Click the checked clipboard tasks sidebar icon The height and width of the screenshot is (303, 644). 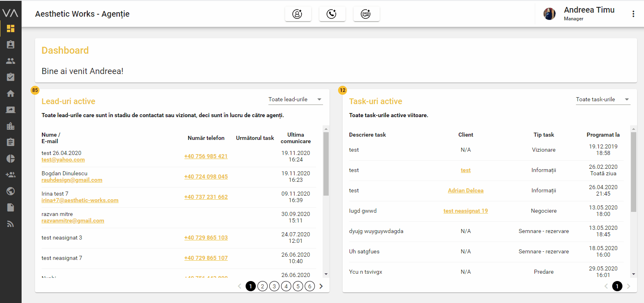coord(11,77)
